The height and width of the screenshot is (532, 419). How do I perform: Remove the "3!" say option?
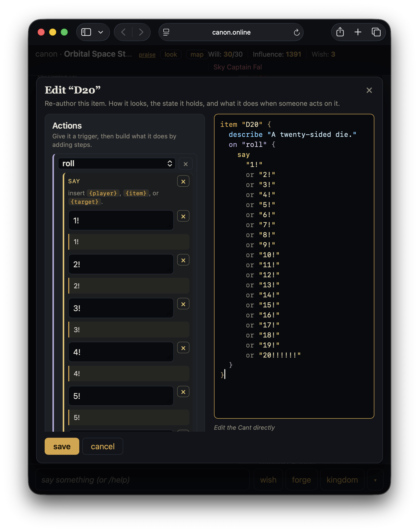click(x=183, y=304)
